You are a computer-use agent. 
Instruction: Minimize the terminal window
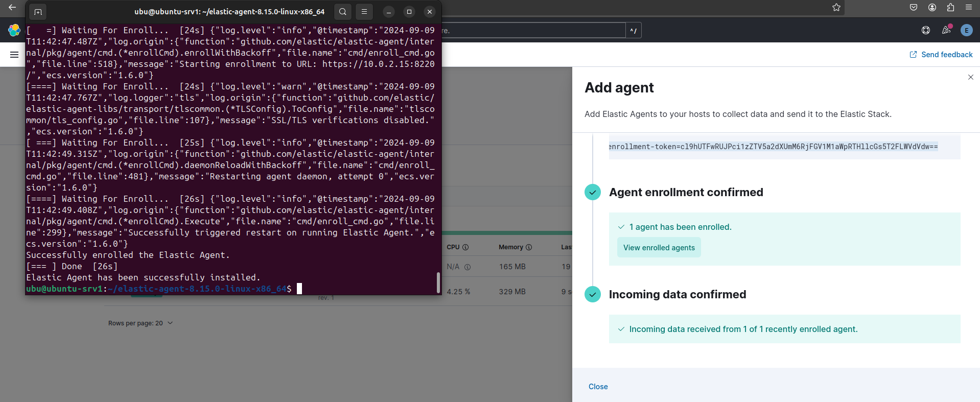(389, 11)
